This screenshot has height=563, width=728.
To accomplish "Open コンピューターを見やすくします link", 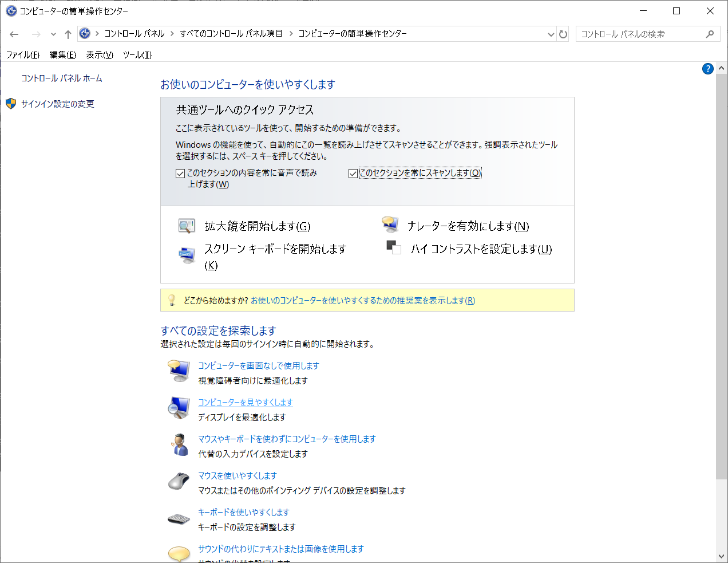I will [x=245, y=403].
